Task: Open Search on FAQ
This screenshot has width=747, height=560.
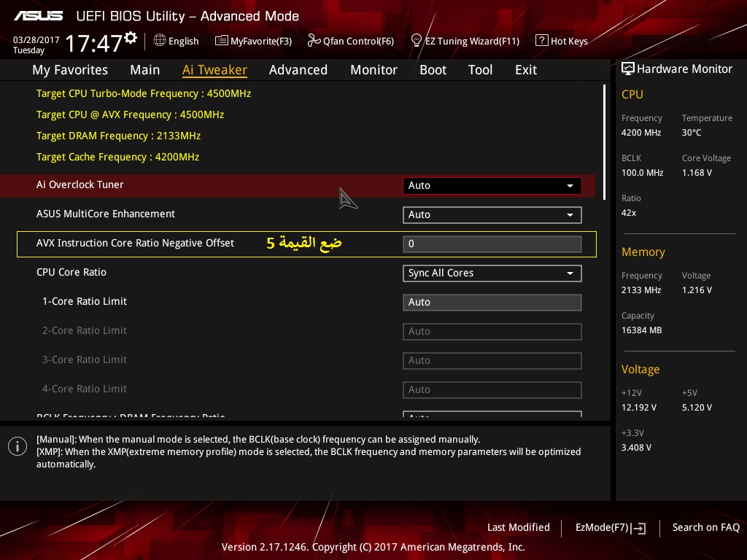Action: 705,528
